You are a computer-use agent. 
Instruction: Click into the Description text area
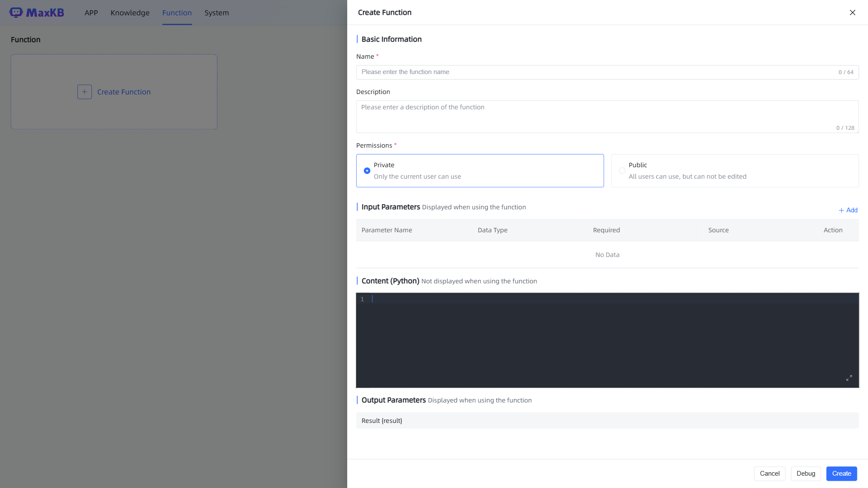coord(596,116)
